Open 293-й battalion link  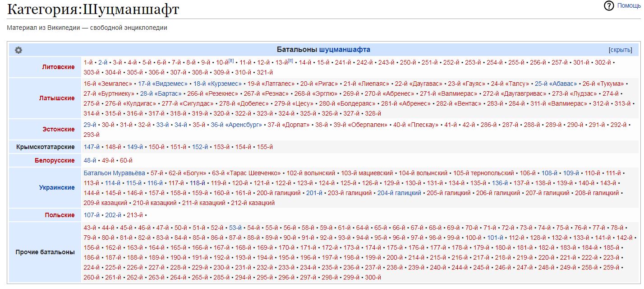[x=92, y=135]
